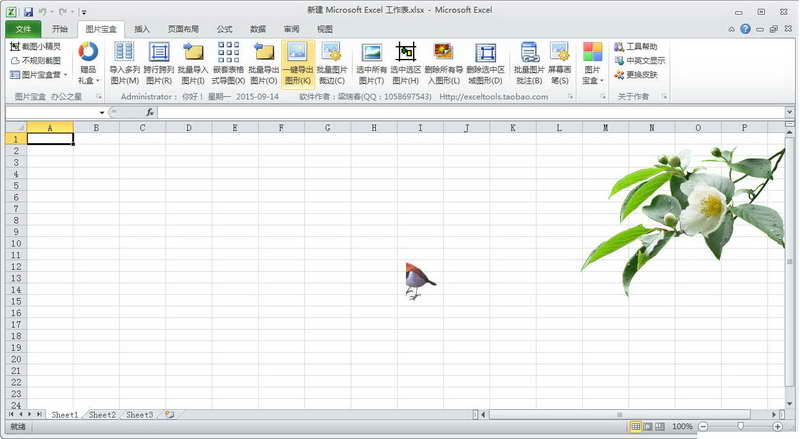Switch to the 页面布局 tab
This screenshot has height=439, width=800.
pos(183,29)
